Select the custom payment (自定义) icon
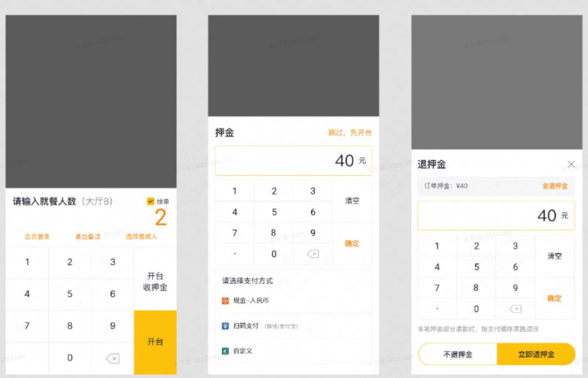This screenshot has height=378, width=588. [x=226, y=350]
